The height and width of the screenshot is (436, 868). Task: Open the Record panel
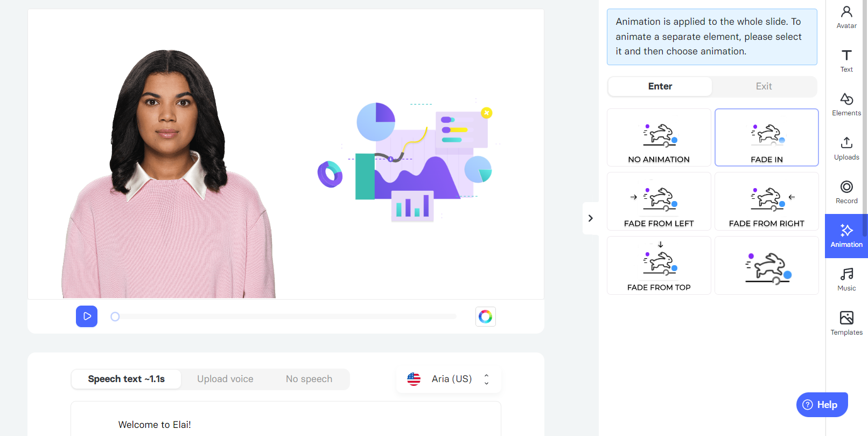tap(846, 192)
